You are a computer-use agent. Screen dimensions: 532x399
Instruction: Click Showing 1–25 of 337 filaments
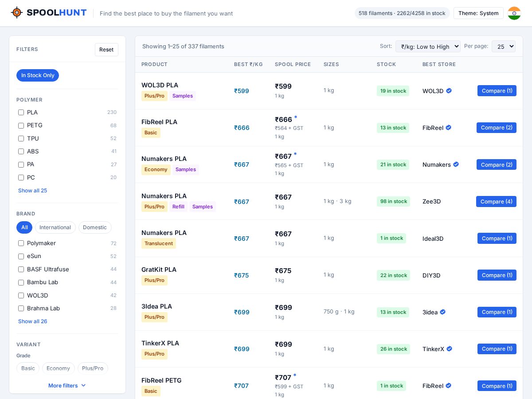183,46
